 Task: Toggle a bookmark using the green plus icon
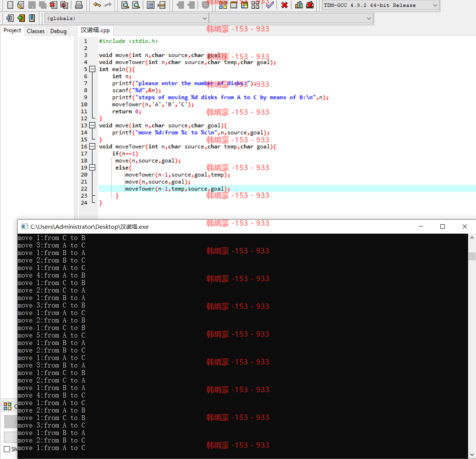21,18
